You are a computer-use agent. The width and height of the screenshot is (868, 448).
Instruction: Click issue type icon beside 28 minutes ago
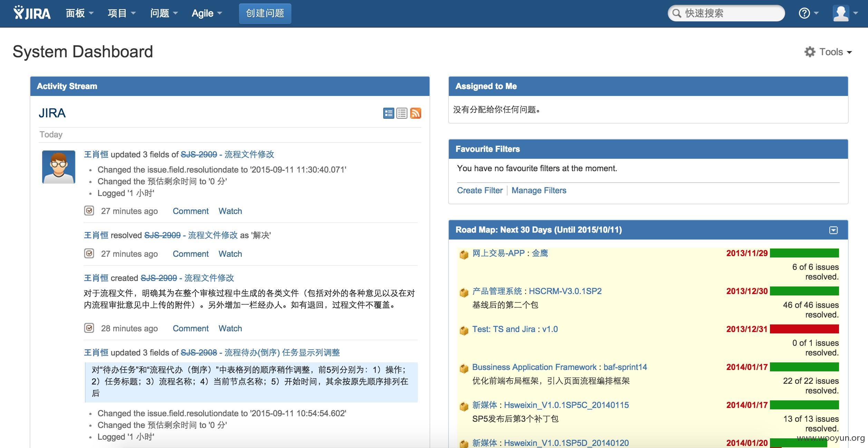click(89, 328)
